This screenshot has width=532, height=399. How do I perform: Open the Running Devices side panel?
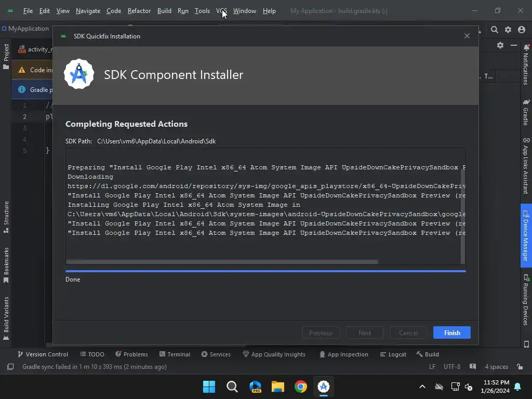(x=526, y=300)
